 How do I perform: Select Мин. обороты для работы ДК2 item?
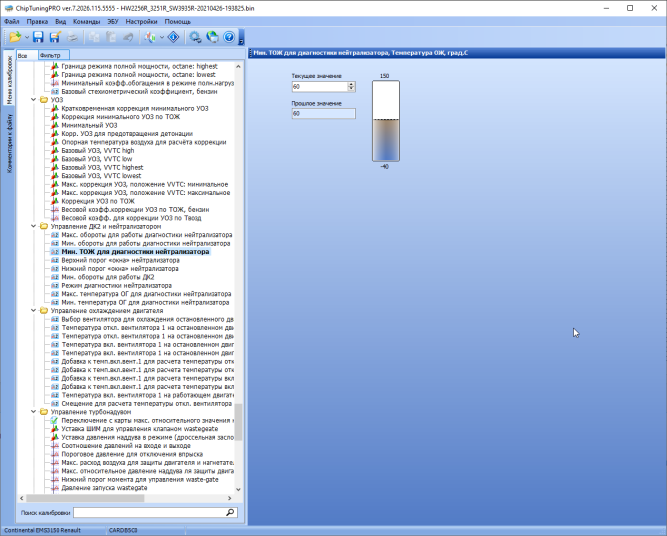[108, 277]
